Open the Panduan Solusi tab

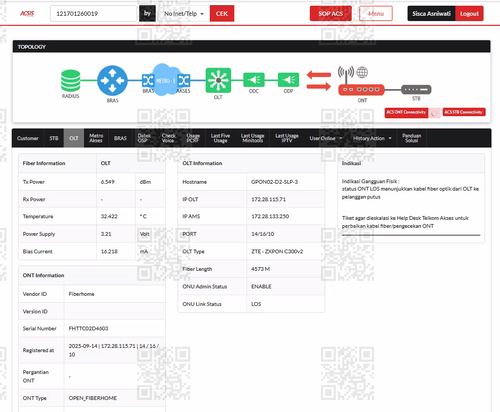coord(411,138)
